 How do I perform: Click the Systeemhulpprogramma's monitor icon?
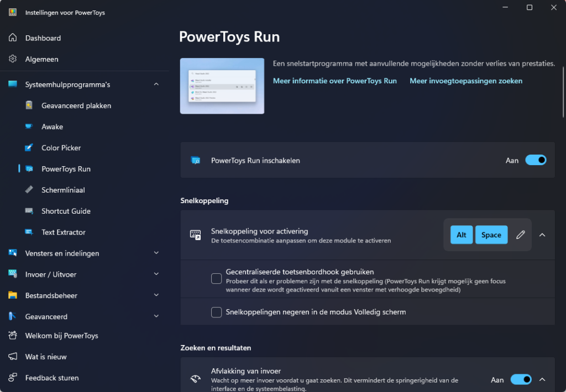[13, 84]
